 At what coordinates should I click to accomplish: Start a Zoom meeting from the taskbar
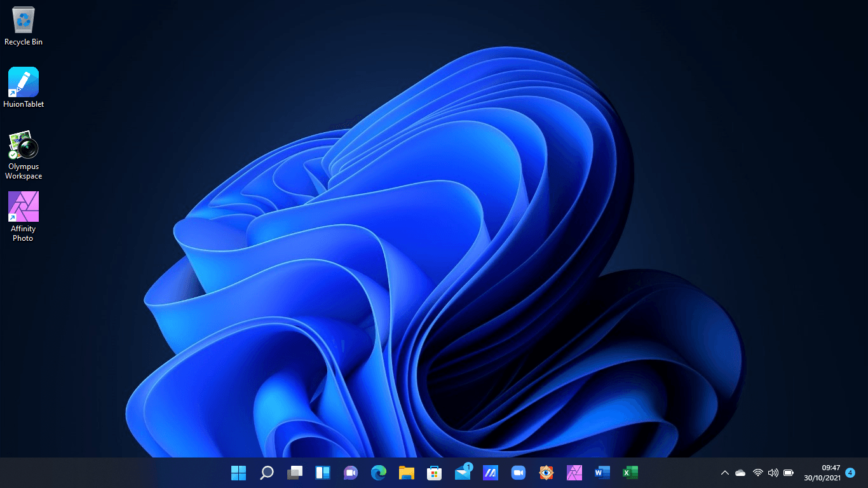point(518,473)
